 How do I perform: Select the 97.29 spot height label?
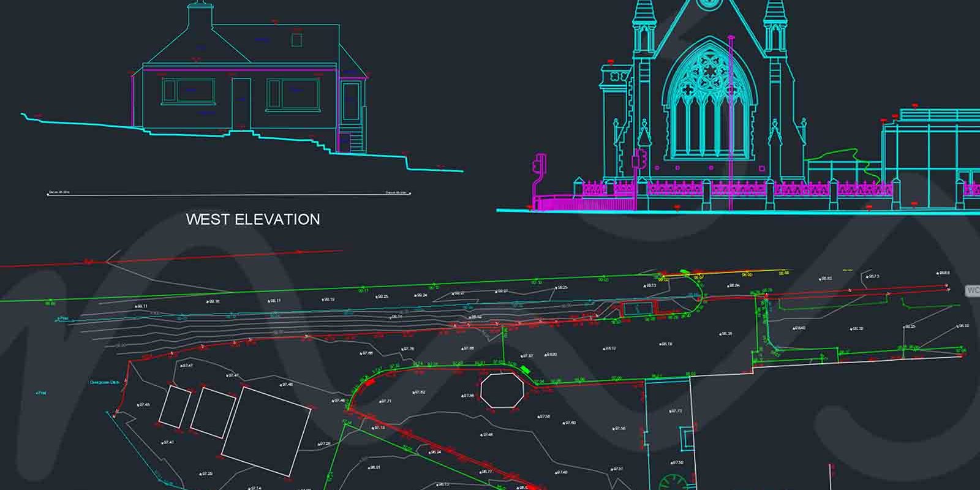pos(206,473)
